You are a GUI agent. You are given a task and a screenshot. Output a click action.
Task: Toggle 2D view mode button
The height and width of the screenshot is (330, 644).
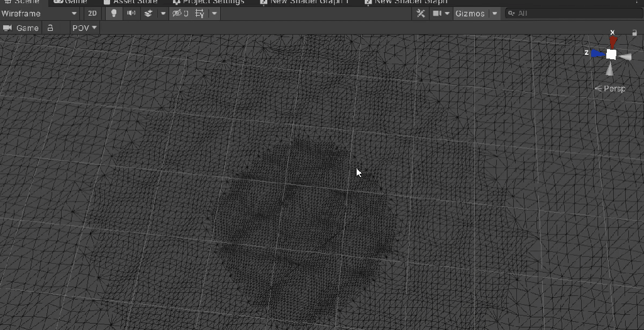(x=92, y=13)
